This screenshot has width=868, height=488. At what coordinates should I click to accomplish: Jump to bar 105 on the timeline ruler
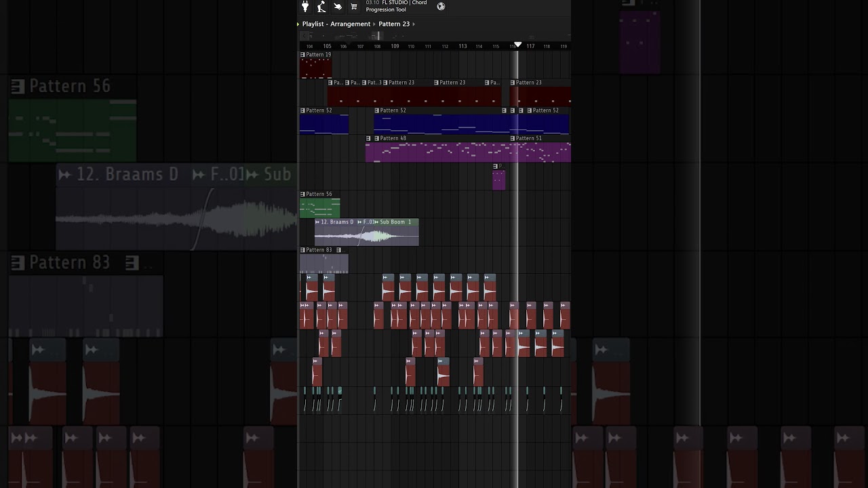pyautogui.click(x=327, y=46)
